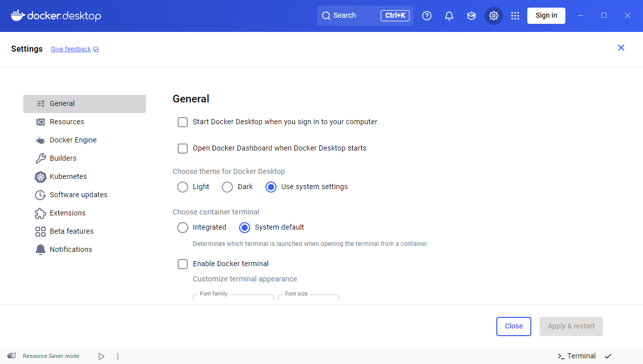Enable Docker terminal

[183, 264]
